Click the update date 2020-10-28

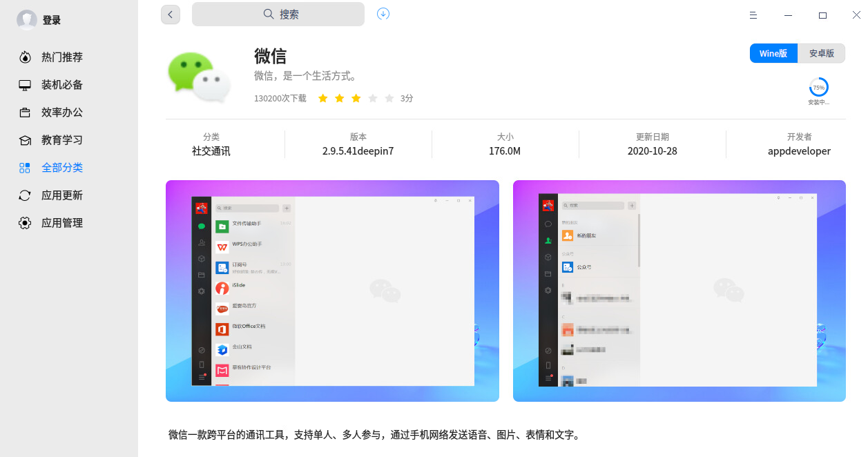click(653, 151)
